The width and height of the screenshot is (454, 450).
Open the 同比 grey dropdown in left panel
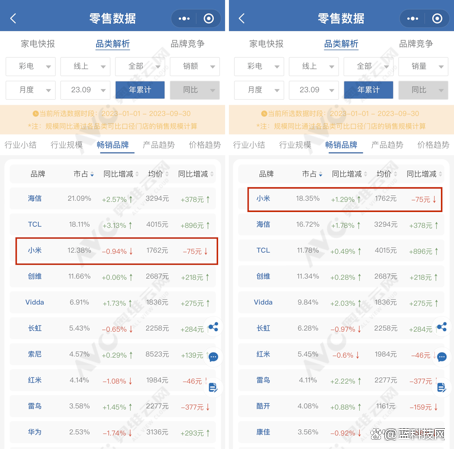point(195,90)
